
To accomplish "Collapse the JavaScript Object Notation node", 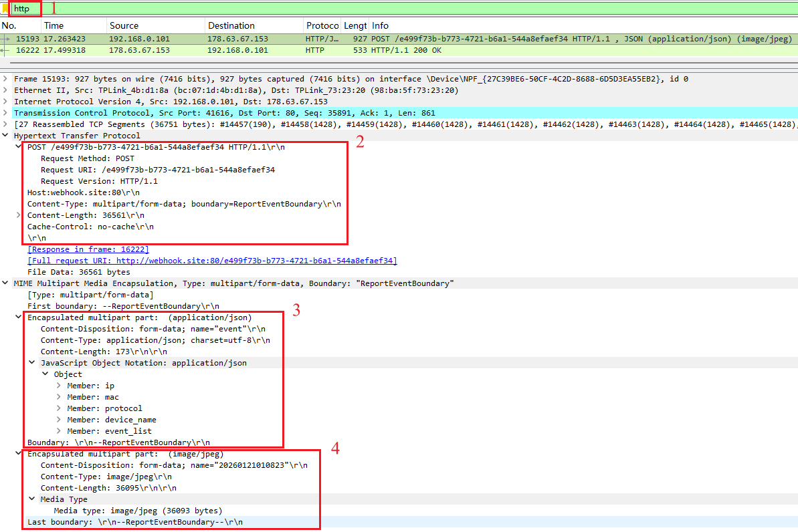I will pos(31,362).
